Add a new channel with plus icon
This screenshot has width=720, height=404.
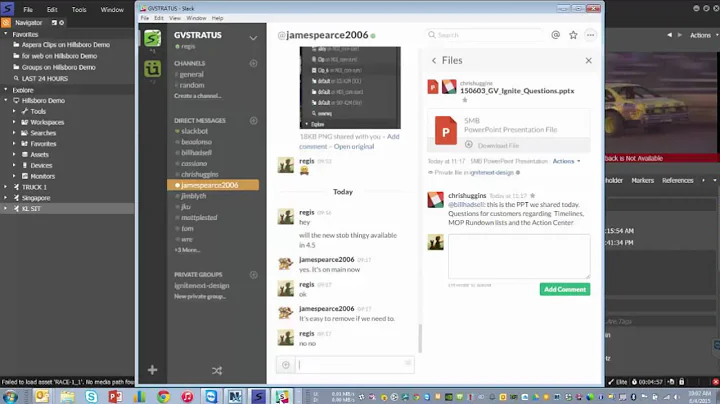coord(253,63)
